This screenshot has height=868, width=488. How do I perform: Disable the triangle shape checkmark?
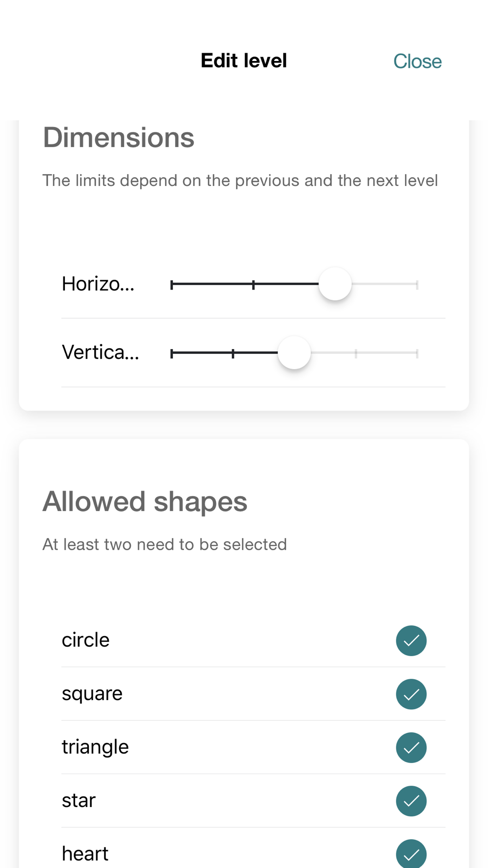pyautogui.click(x=411, y=747)
